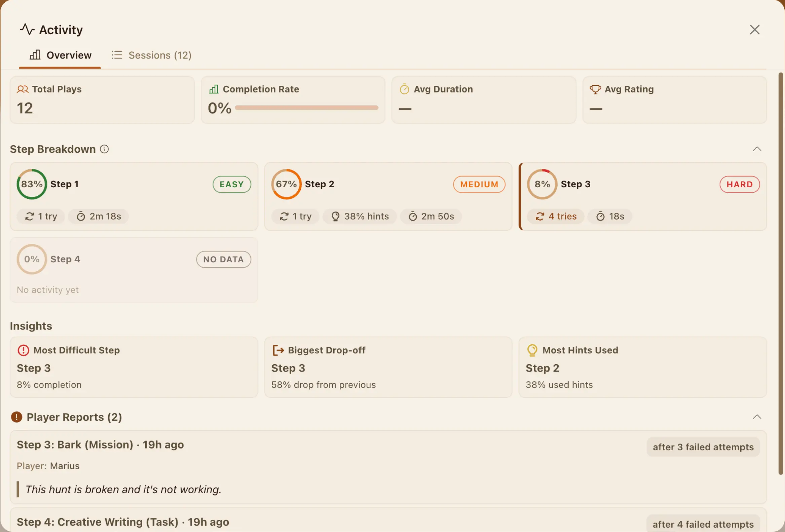Click the Player Reports warning icon
Image resolution: width=785 pixels, height=532 pixels.
point(16,417)
